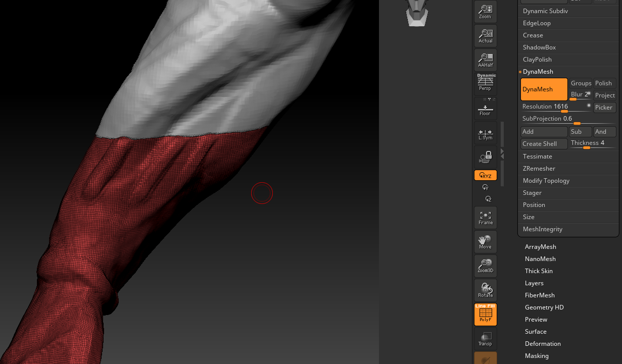
Task: Click the large orange DynaMesh button
Action: tap(544, 89)
